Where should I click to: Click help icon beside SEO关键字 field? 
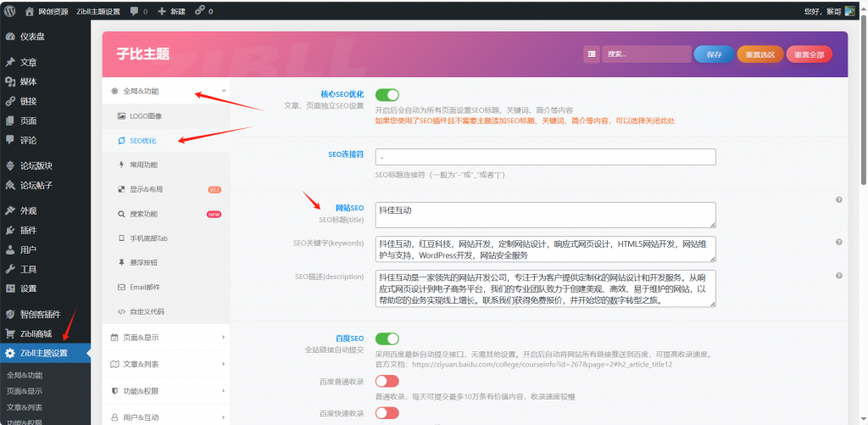click(839, 242)
